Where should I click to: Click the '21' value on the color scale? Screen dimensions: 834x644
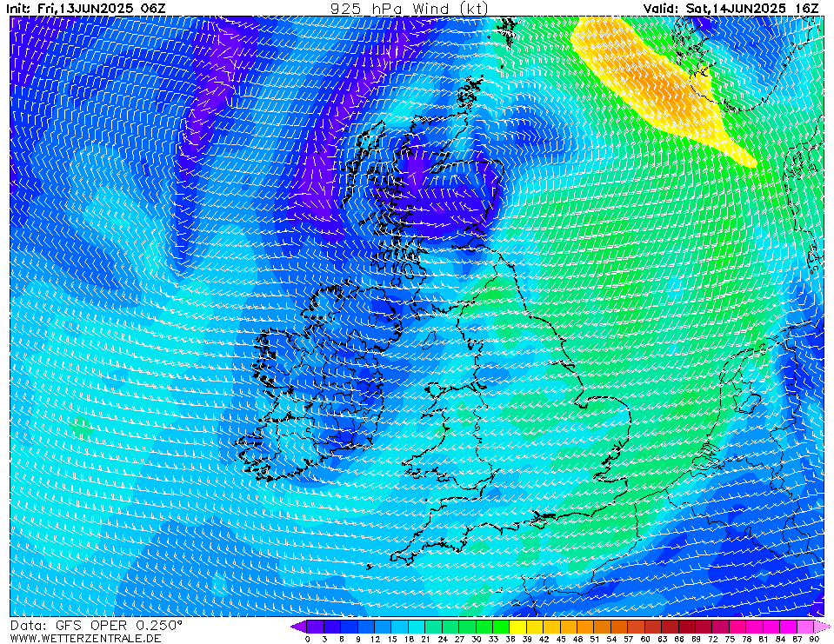pos(425,639)
